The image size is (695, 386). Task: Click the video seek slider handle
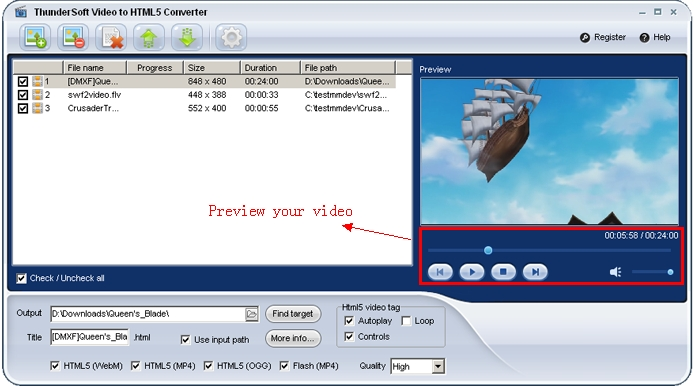tap(488, 250)
